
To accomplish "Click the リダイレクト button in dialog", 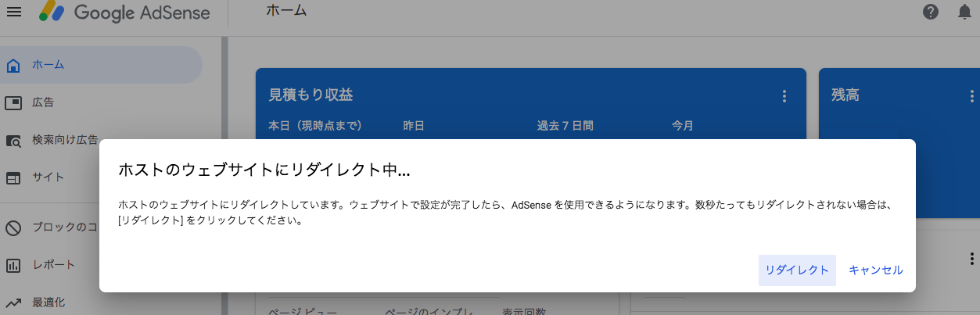I will click(x=797, y=270).
